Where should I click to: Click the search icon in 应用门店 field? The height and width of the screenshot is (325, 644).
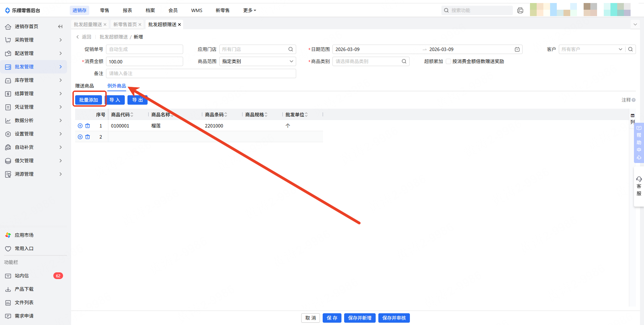291,49
